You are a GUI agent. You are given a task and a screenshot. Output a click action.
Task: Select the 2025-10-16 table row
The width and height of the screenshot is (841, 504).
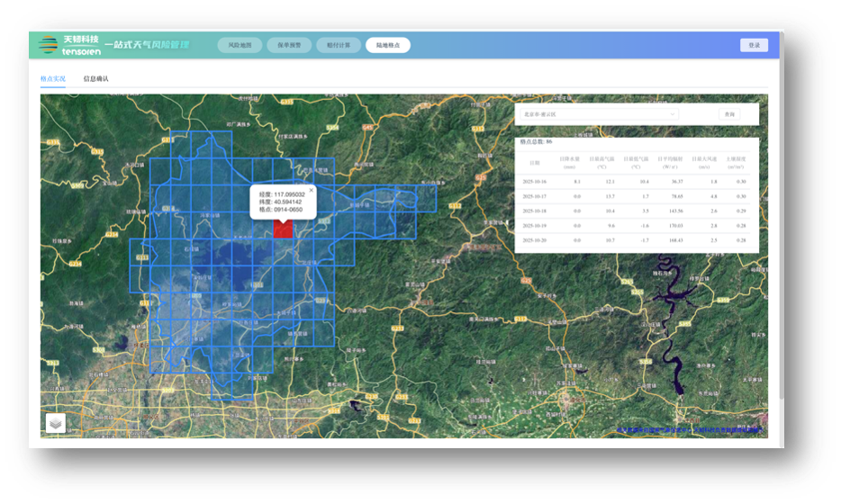click(636, 182)
